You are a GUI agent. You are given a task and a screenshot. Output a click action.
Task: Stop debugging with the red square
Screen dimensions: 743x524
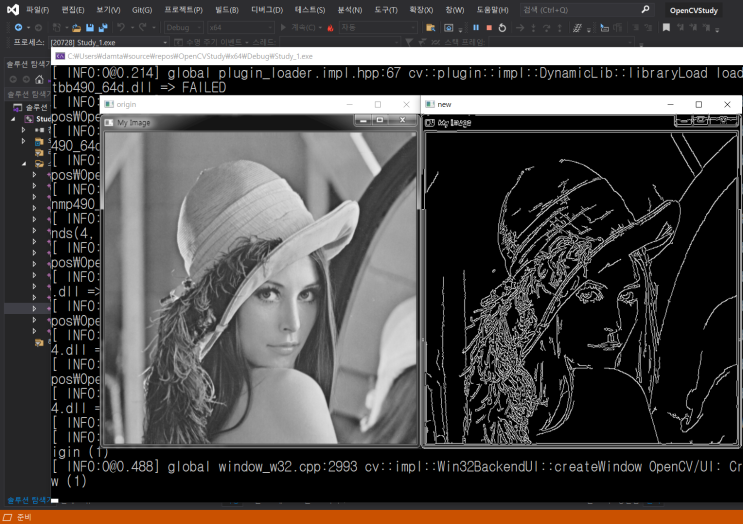(x=489, y=27)
